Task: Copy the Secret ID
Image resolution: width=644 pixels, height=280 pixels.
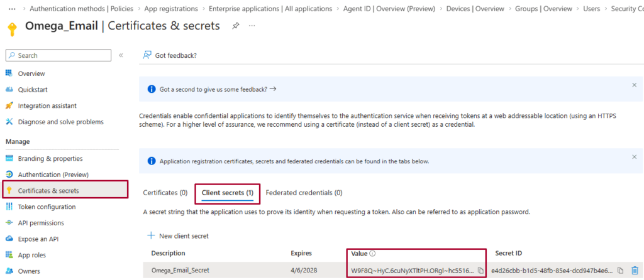Action: (x=621, y=271)
